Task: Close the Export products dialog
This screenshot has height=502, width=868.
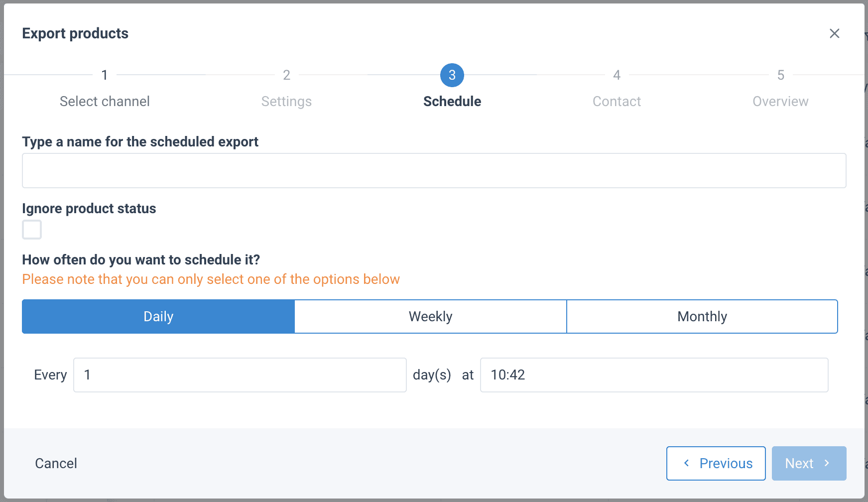Action: pos(834,33)
